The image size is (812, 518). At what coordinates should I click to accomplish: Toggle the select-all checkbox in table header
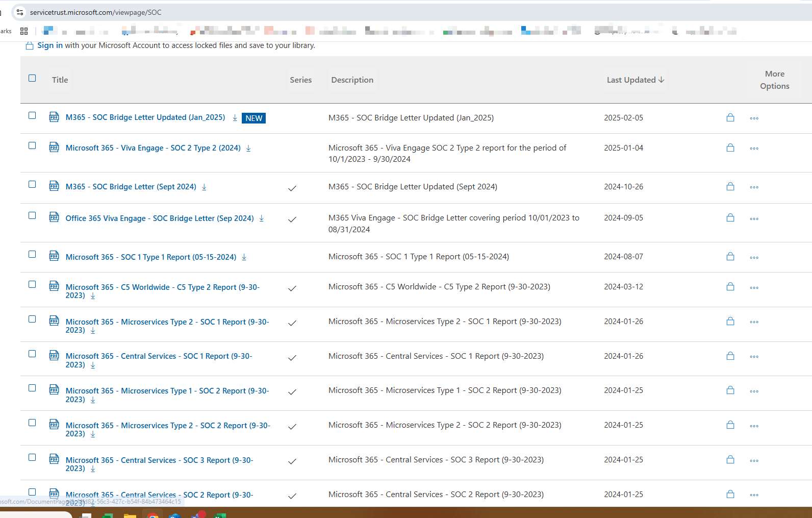point(32,78)
